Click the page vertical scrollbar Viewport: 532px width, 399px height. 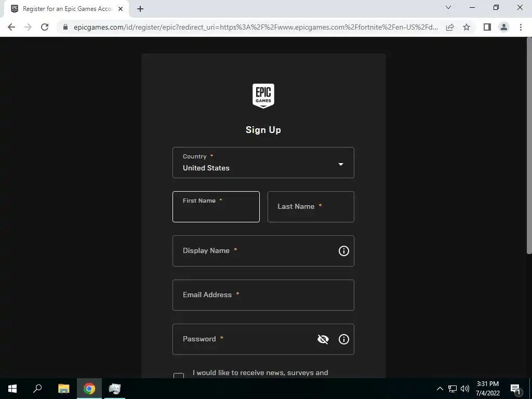tap(529, 146)
